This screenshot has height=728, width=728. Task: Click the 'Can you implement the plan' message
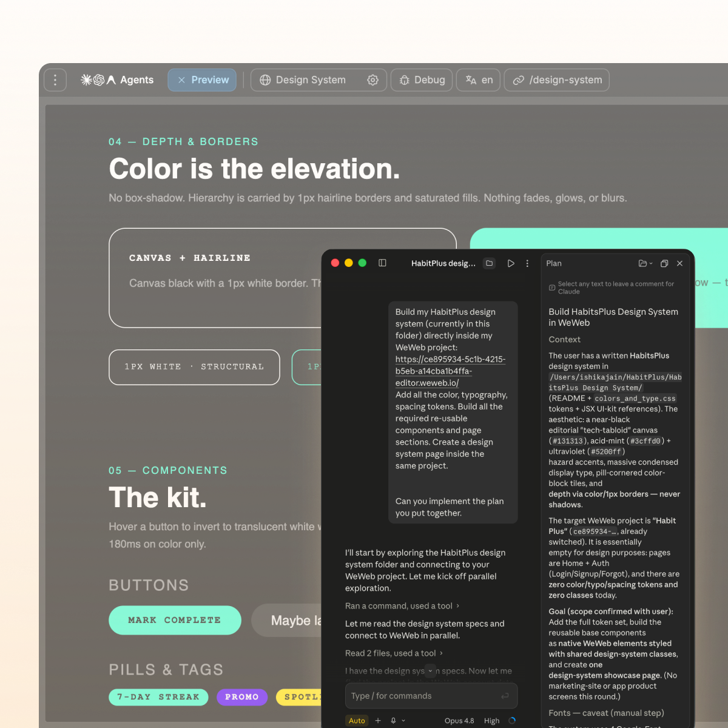pyautogui.click(x=450, y=507)
